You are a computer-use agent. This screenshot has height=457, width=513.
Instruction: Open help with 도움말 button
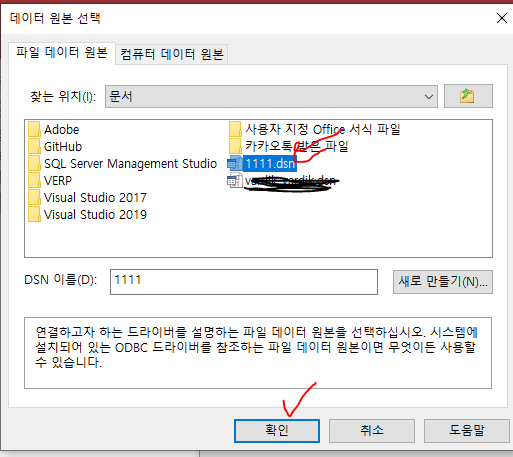point(467,431)
